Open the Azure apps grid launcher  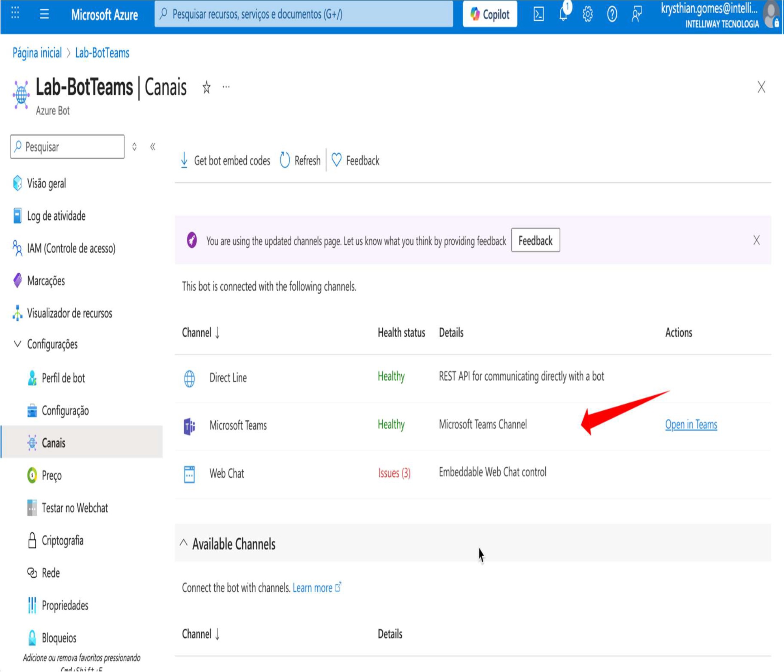click(15, 13)
